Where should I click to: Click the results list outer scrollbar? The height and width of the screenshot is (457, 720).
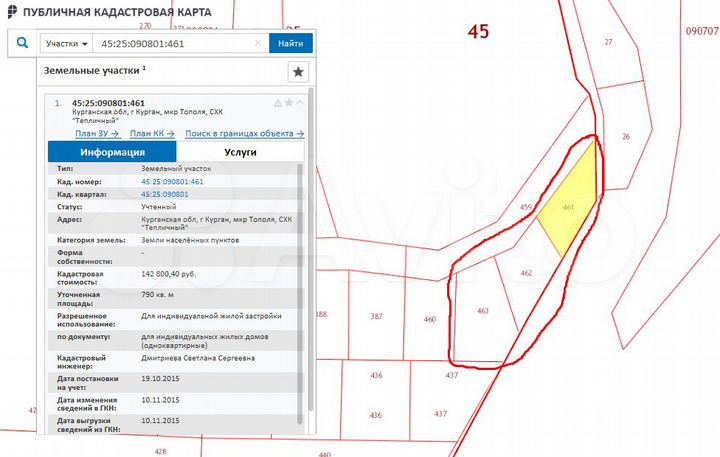[311, 248]
